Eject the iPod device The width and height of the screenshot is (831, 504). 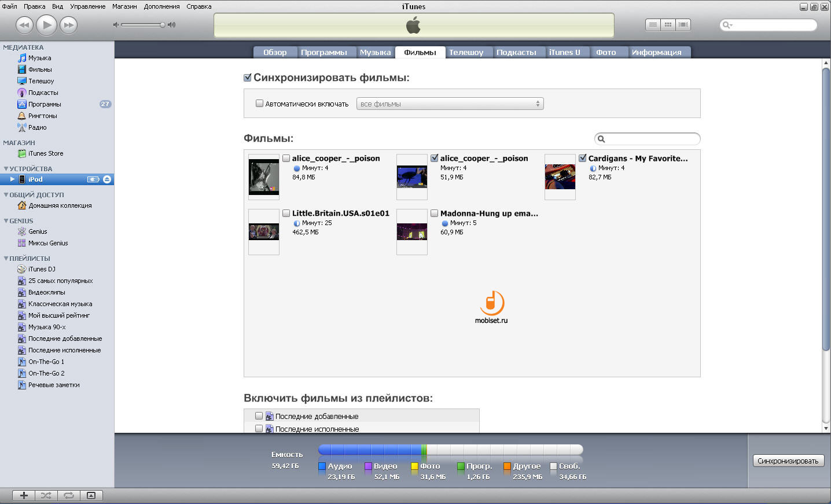click(x=107, y=179)
